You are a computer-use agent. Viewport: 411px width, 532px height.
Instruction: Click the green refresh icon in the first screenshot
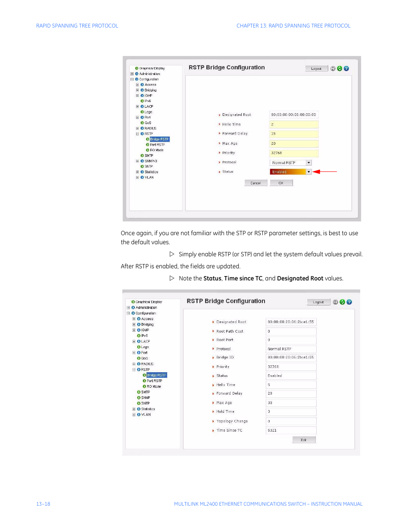(x=339, y=68)
